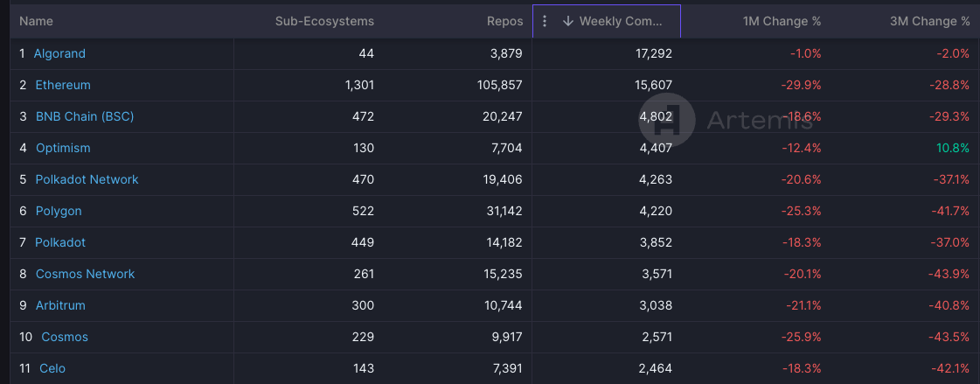Open the Polygon ecosystem link

tap(59, 212)
